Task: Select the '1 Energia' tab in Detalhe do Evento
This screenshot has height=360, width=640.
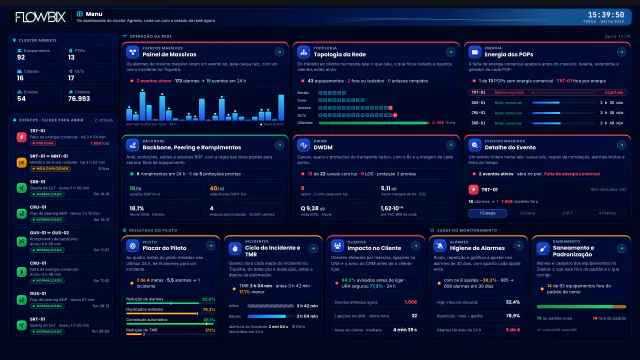Action: [487, 213]
